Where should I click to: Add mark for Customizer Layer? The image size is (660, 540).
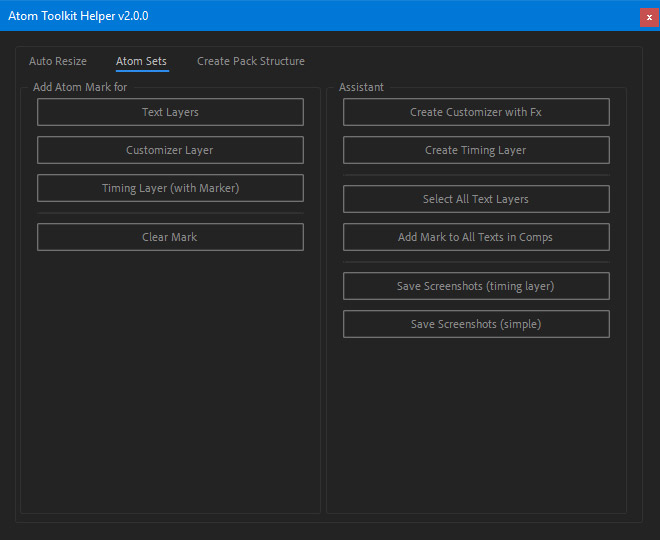(170, 150)
